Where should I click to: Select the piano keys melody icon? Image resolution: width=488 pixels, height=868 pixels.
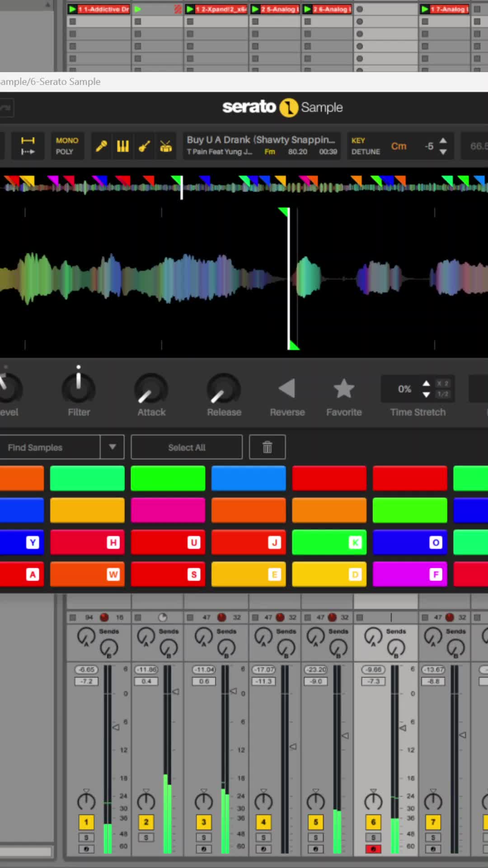pos(123,146)
